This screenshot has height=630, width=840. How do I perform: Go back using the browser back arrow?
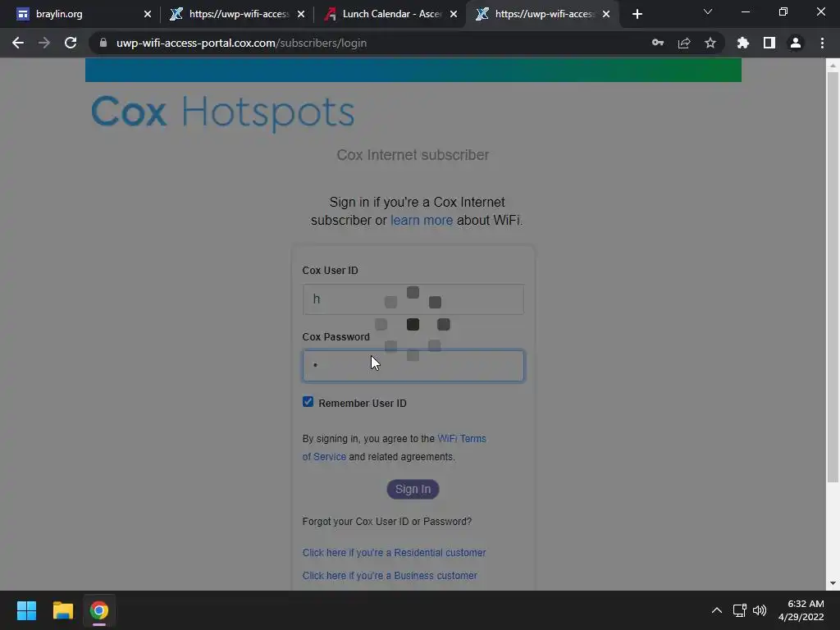tap(18, 43)
